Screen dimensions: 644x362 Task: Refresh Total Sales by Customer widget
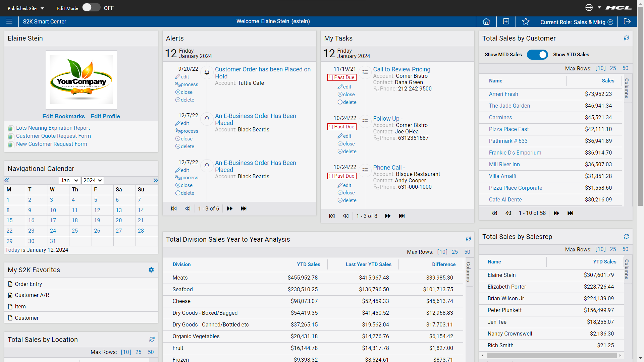pyautogui.click(x=626, y=38)
